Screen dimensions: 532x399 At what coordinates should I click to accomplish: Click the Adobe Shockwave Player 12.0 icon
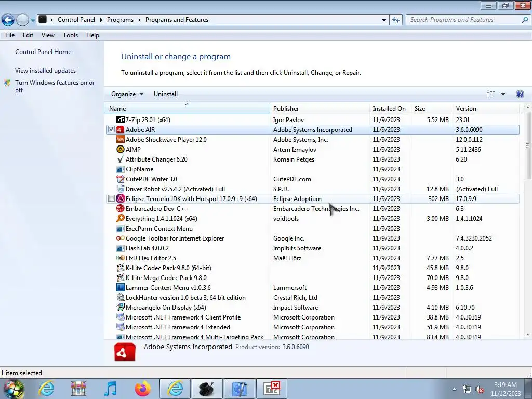(x=120, y=139)
